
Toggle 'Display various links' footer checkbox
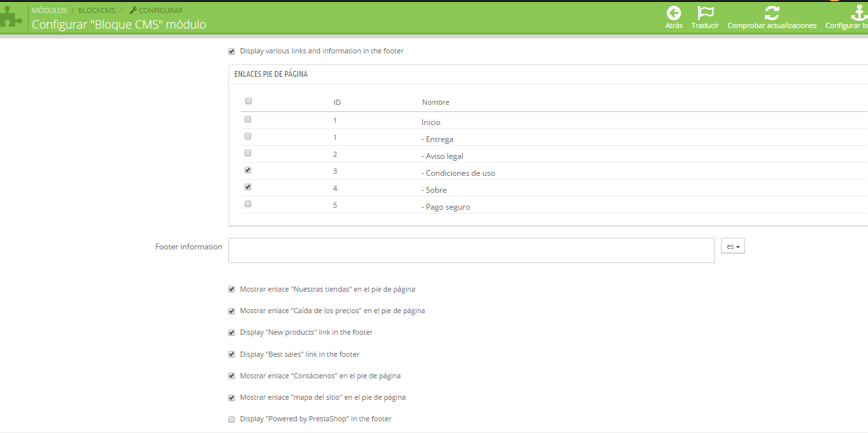click(x=232, y=51)
